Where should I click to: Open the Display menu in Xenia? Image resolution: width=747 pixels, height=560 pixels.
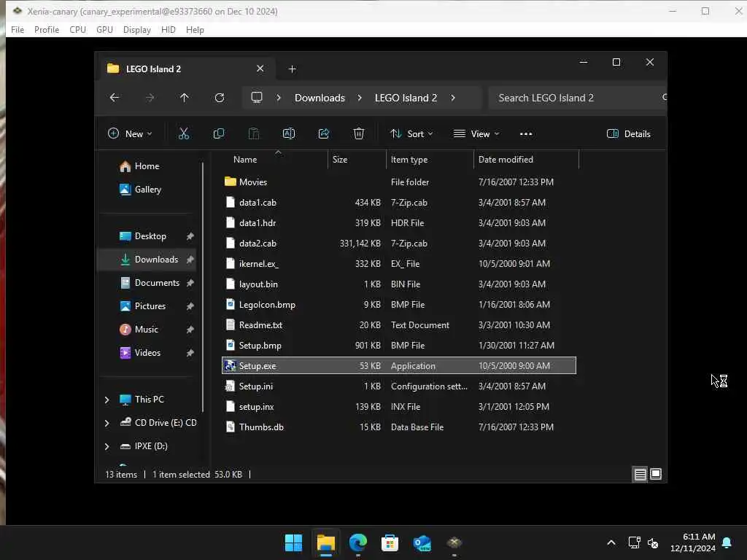coord(136,29)
